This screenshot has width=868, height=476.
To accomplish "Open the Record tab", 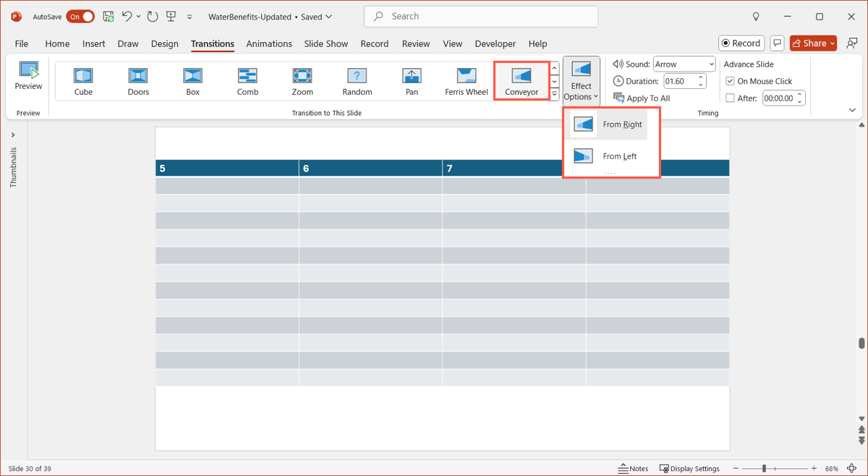I will coord(375,43).
